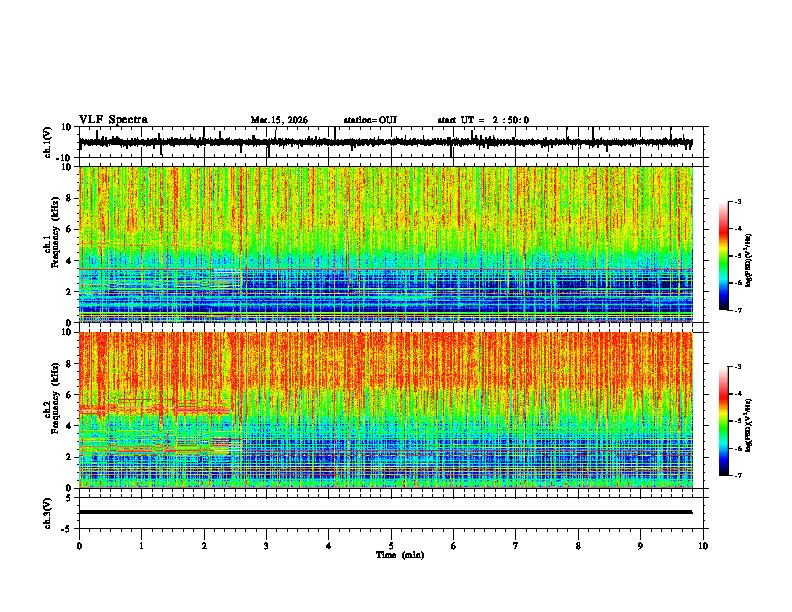Screen dimensions: 792x612
Task: Click the "start UT = 2 :50: 0" text
Action: point(483,120)
